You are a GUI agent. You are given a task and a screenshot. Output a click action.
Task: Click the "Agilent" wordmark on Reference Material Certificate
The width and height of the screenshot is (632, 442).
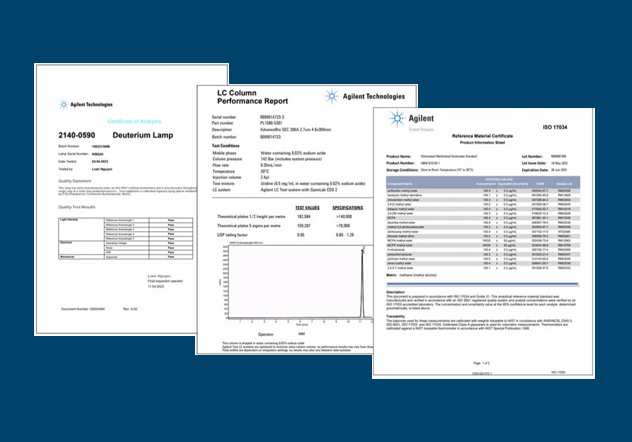pyautogui.click(x=421, y=118)
